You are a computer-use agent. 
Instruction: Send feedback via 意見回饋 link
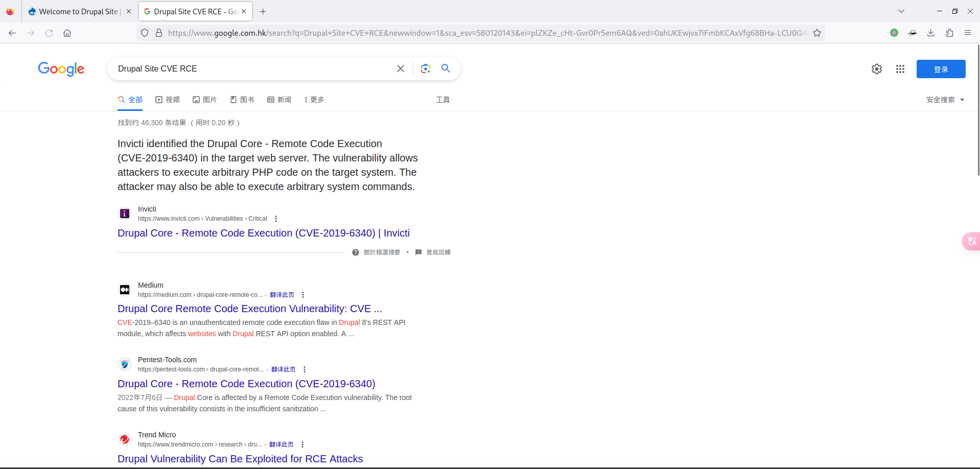point(433,252)
